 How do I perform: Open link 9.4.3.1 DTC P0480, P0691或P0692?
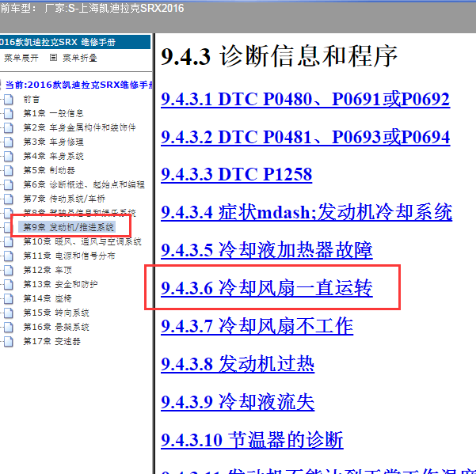pos(305,99)
